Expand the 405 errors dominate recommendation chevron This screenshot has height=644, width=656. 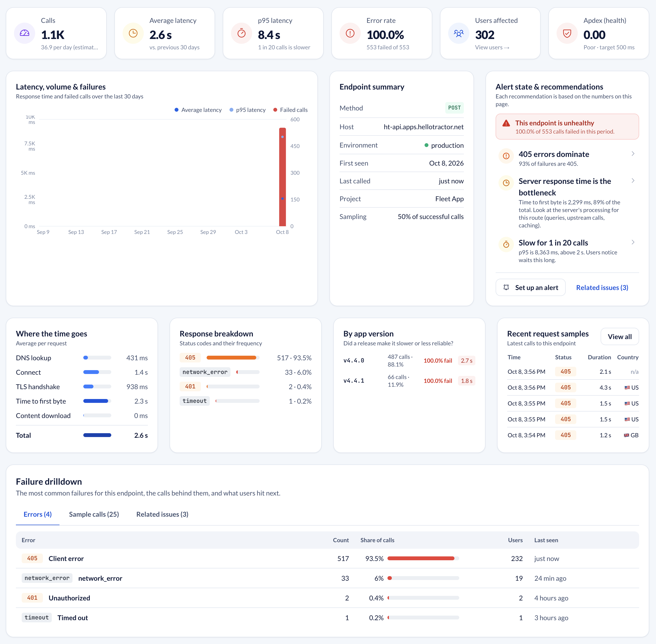(x=633, y=154)
